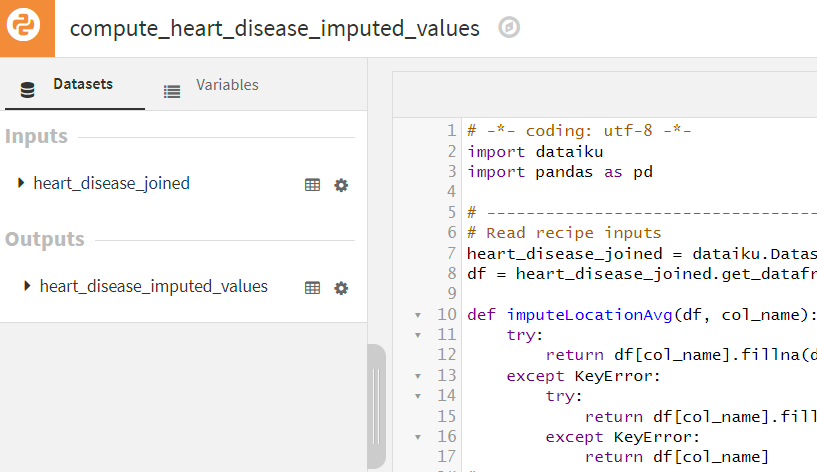Select the heart_disease_joined dataset name
The image size is (817, 472).
coord(112,183)
